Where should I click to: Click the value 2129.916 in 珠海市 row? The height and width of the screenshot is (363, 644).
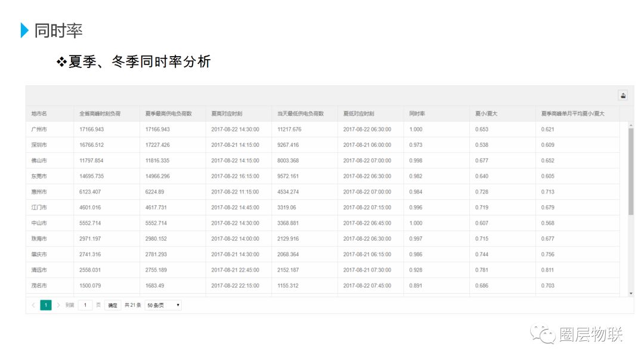(x=288, y=238)
